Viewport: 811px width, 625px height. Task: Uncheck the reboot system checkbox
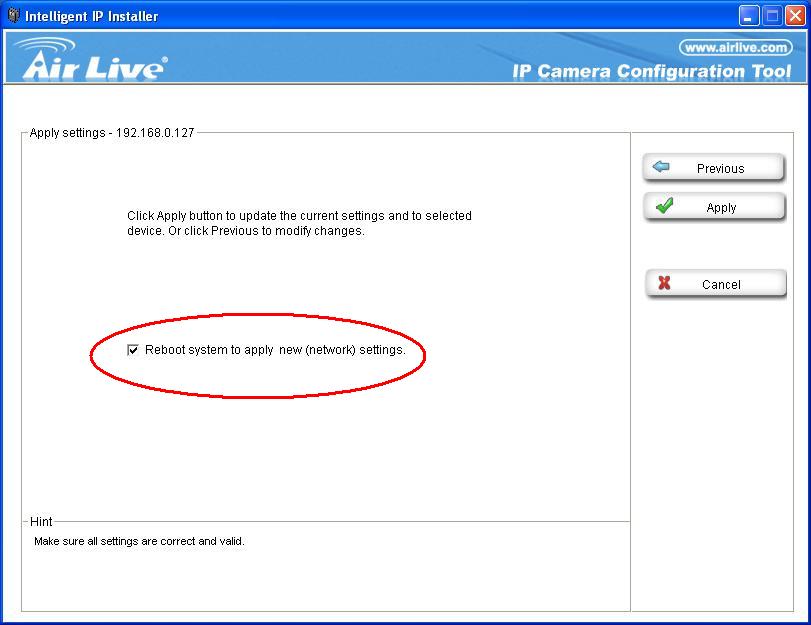pyautogui.click(x=133, y=351)
